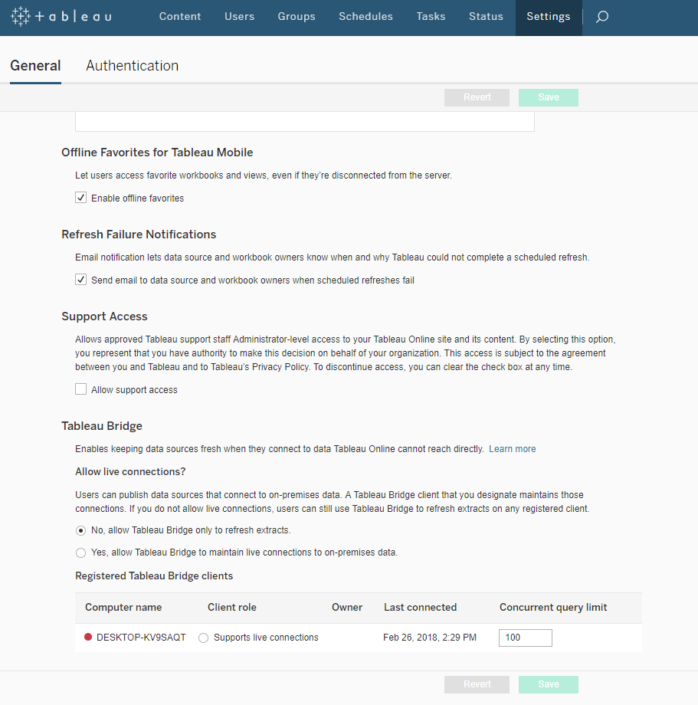698x705 pixels.
Task: Click the Computer name column header
Action: click(123, 607)
